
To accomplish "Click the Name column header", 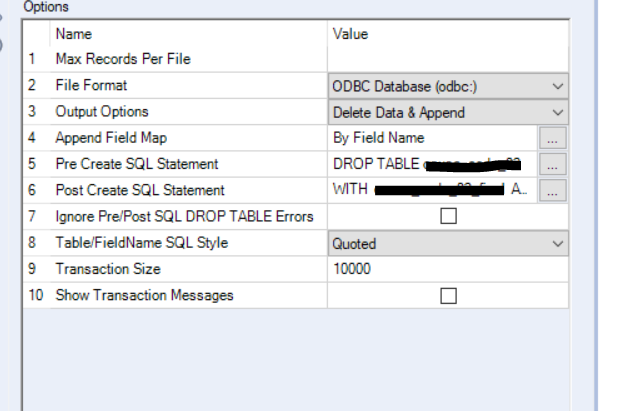I will [74, 34].
